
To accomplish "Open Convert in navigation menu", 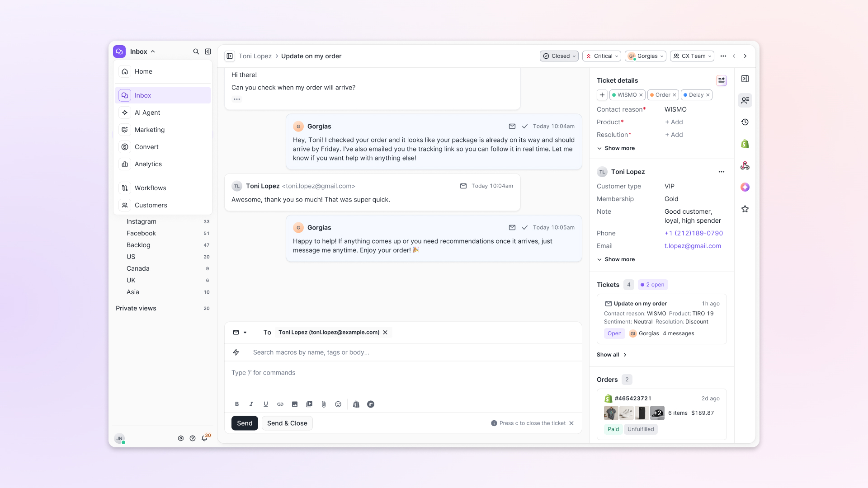I will [163, 147].
